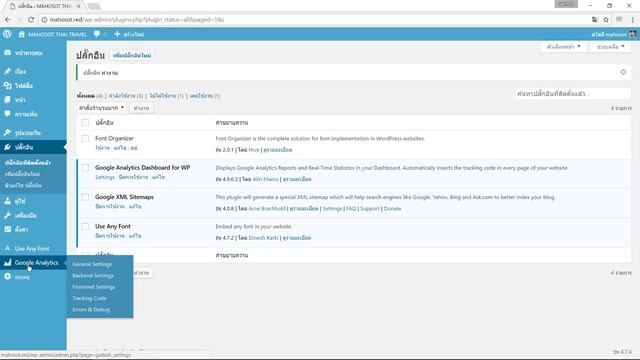The width and height of the screenshot is (640, 360).
Task: Dismiss the plugin activated notice
Action: [x=623, y=72]
